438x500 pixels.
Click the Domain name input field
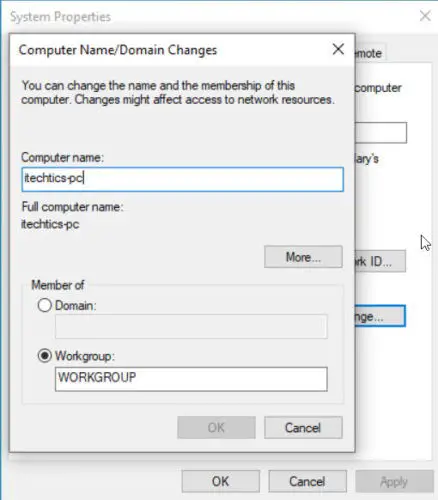click(x=191, y=326)
